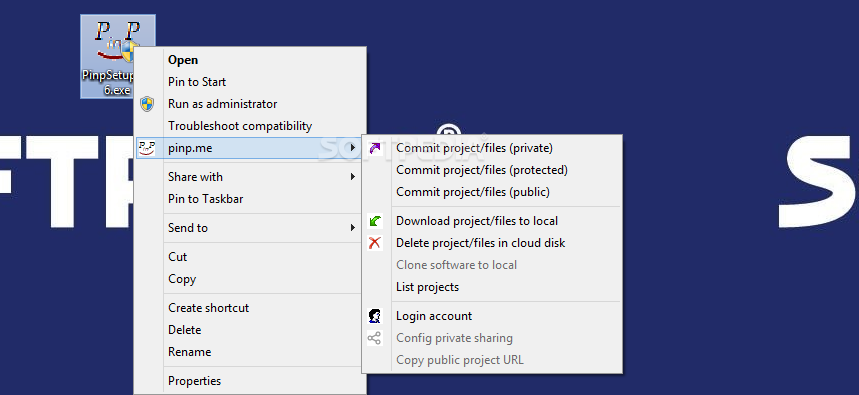
Task: Click the red X delete icon
Action: (x=375, y=243)
